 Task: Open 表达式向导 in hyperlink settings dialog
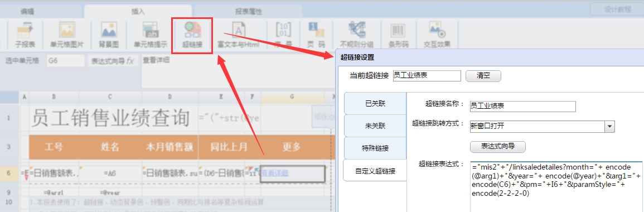(x=498, y=146)
